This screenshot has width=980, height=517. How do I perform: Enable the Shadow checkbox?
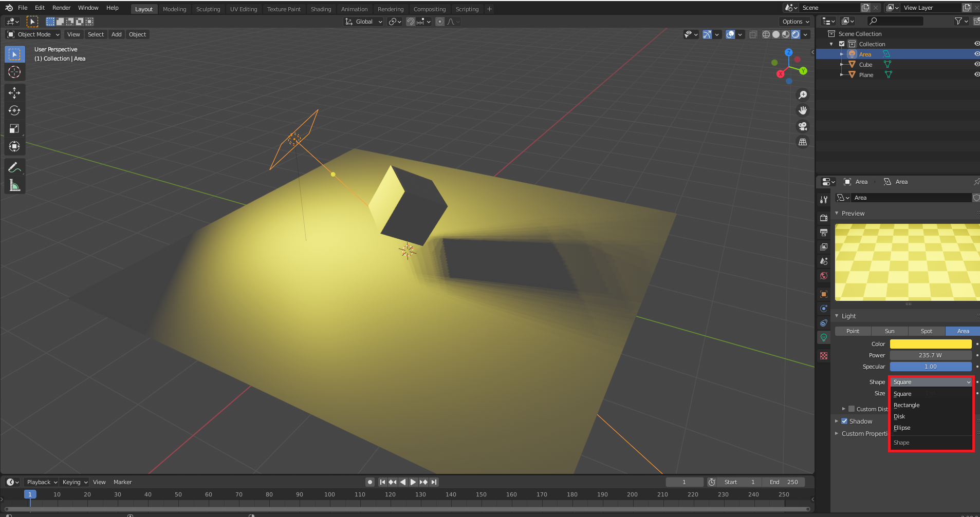click(844, 421)
